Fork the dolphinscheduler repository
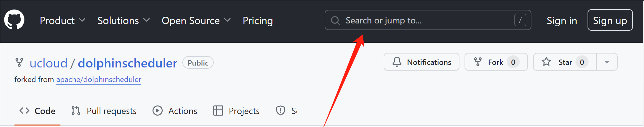 pyautogui.click(x=496, y=62)
